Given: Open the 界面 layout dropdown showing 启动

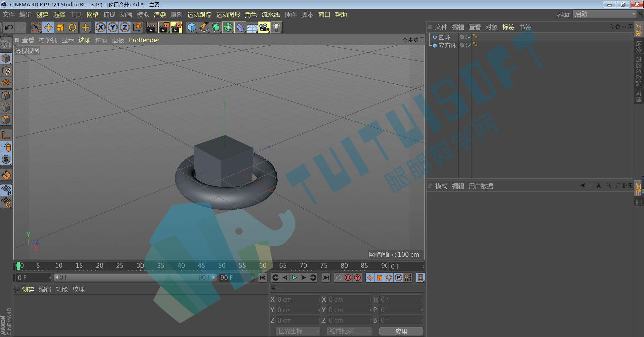Looking at the screenshot, I should [x=605, y=14].
